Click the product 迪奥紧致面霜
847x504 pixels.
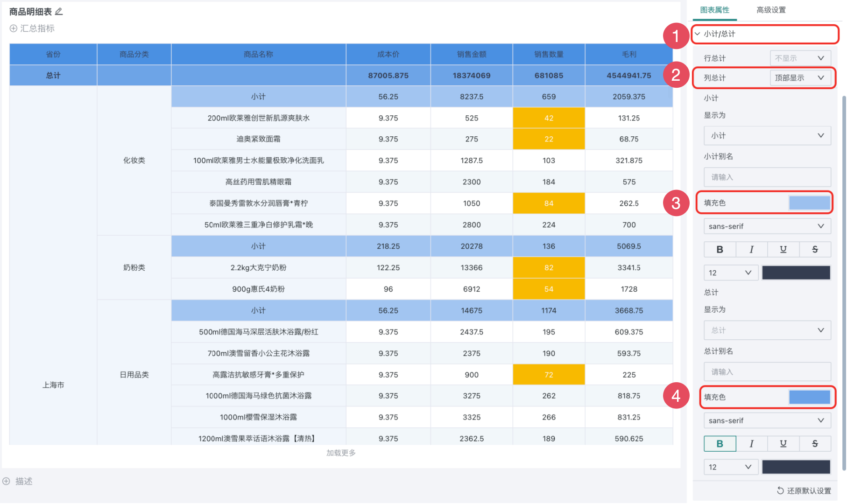pyautogui.click(x=259, y=139)
